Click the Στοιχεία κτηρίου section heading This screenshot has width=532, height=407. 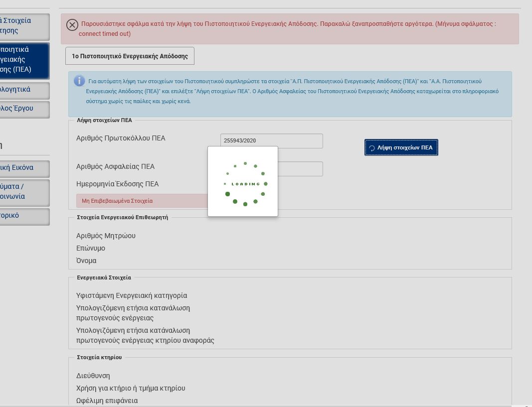pos(99,357)
